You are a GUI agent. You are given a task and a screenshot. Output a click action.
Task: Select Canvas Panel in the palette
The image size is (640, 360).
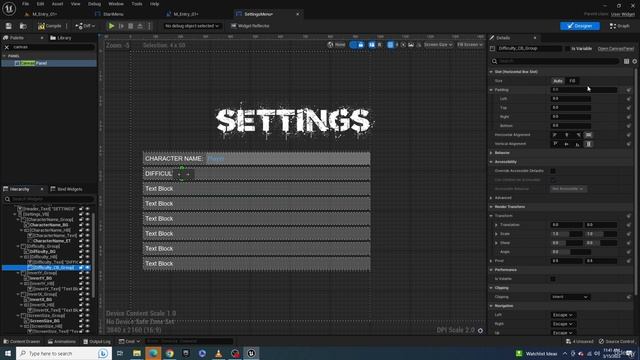point(49,63)
